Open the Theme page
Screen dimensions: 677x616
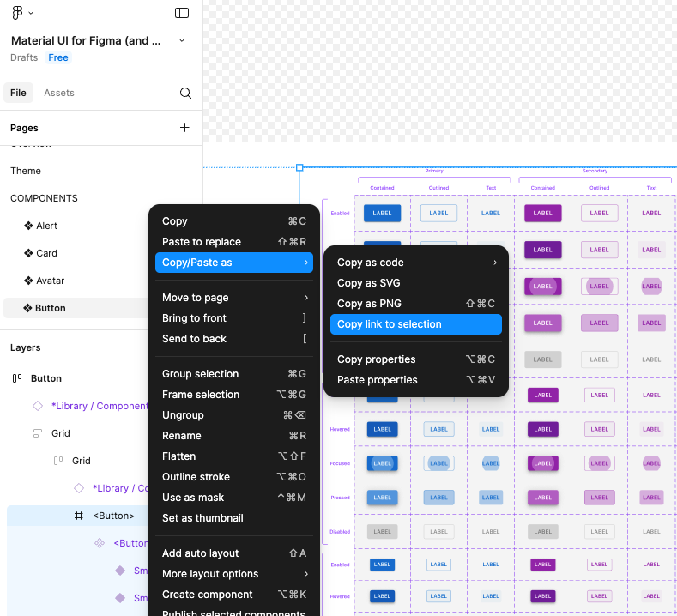pos(26,171)
